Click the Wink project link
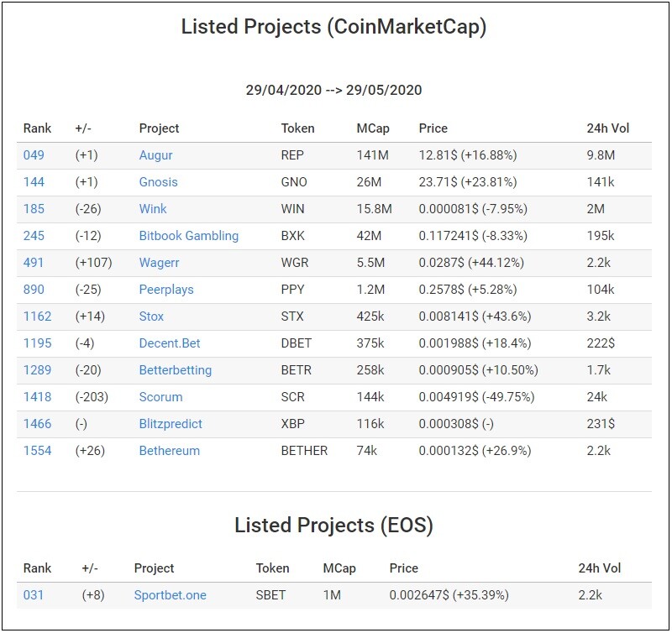The image size is (672, 633). click(x=153, y=209)
